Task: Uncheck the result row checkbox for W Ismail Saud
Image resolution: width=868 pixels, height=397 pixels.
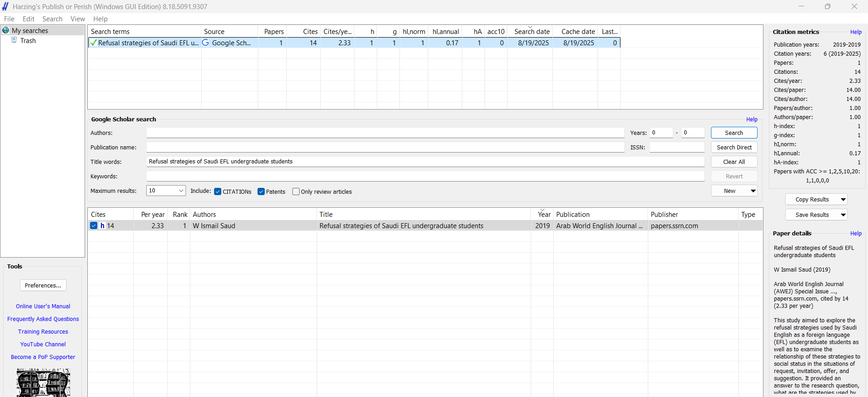Action: coord(94,225)
